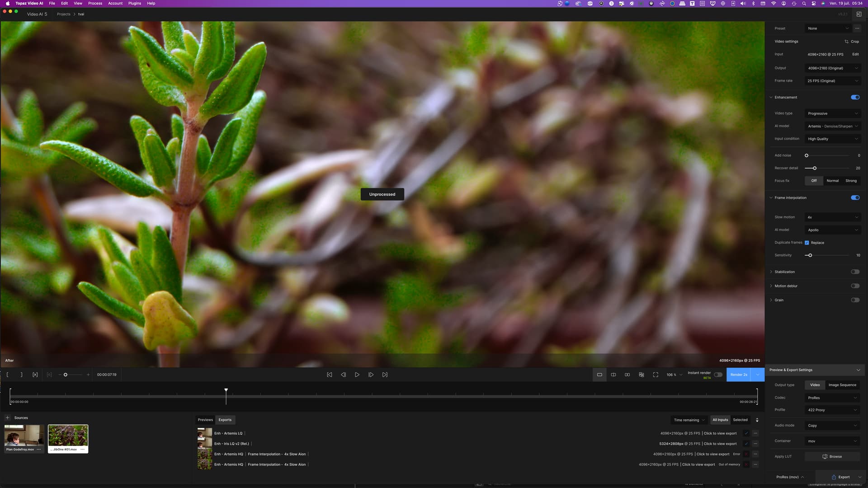The height and width of the screenshot is (488, 868).
Task: Open the Process menu
Action: pyautogui.click(x=95, y=3)
